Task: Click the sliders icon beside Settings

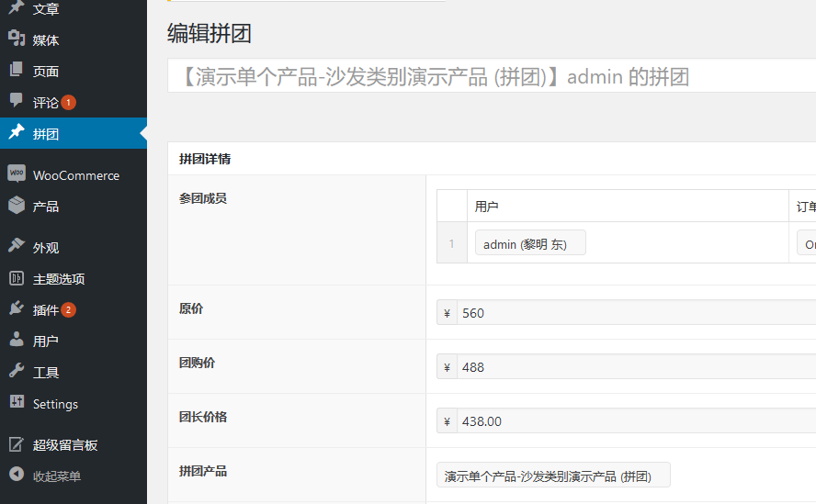Action: click(x=17, y=402)
